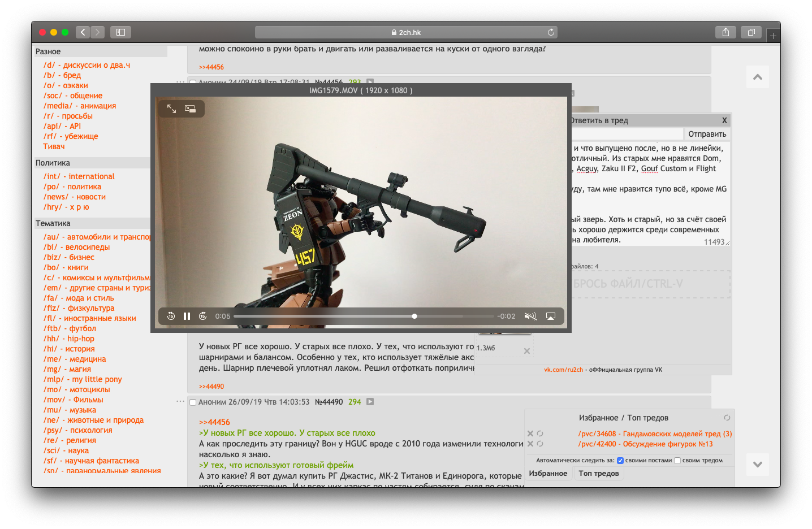Enter fullscreen in the video player
812x529 pixels.
(x=171, y=109)
